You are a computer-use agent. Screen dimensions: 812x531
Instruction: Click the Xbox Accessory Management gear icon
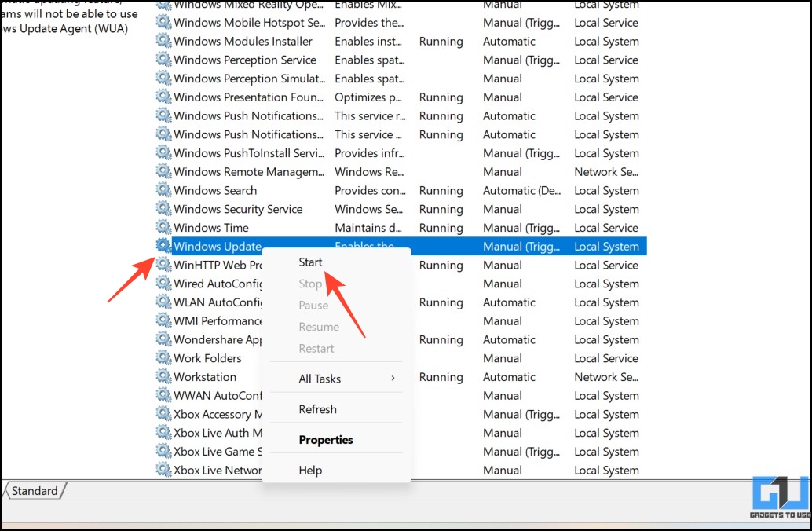pyautogui.click(x=163, y=413)
